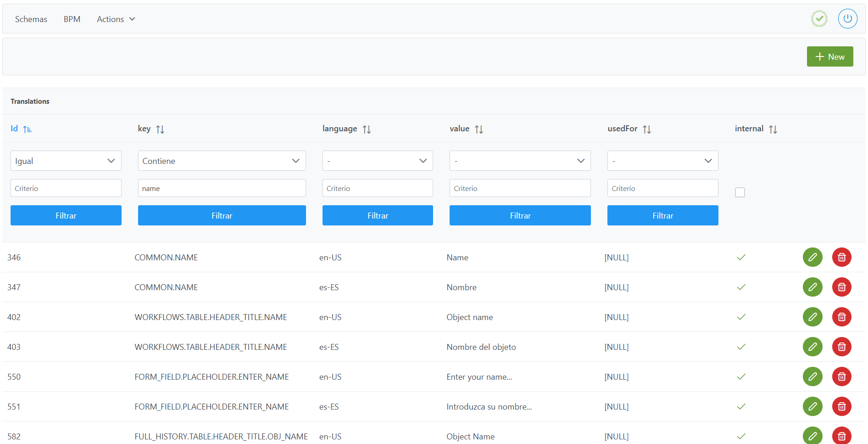Expand the Actions menu
The image size is (868, 444).
[116, 19]
